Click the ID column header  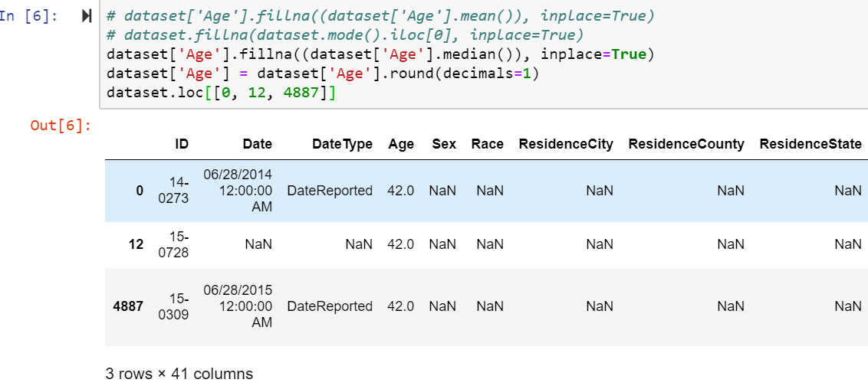[x=182, y=144]
